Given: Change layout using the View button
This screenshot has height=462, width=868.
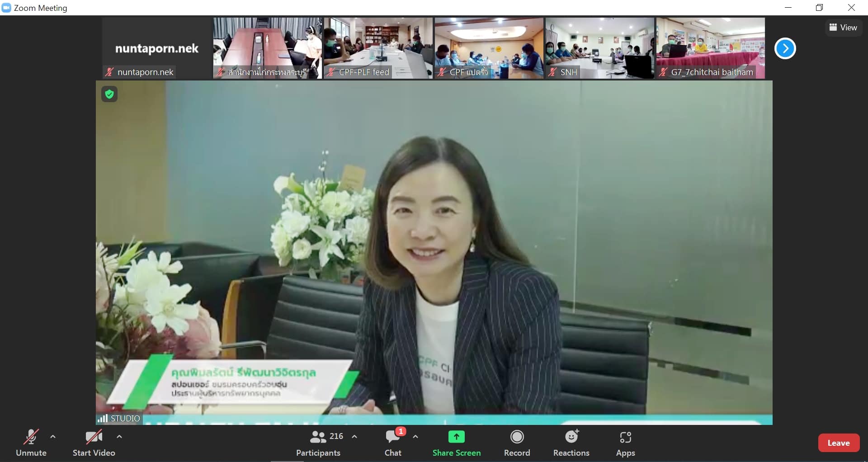Looking at the screenshot, I should [843, 28].
